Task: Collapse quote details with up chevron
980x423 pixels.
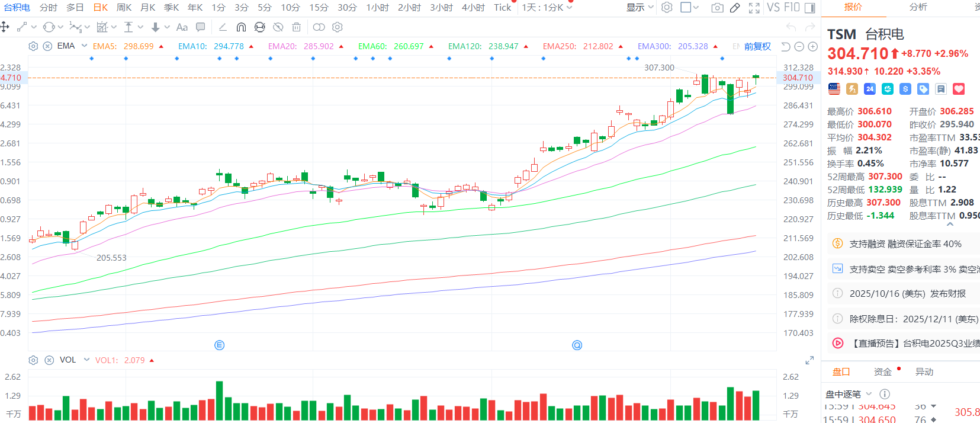Action: pos(950,224)
